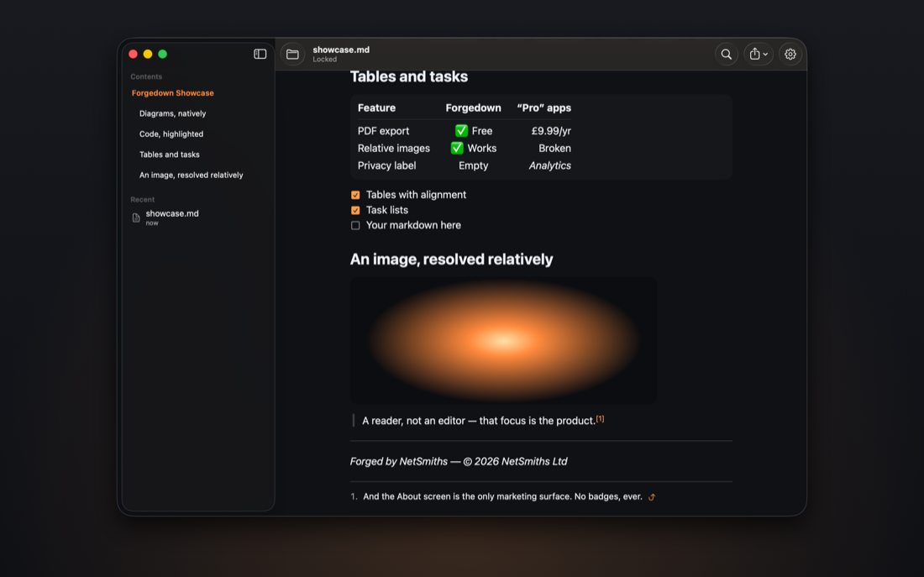
Task: Click the footnote text about the About screen
Action: [502, 497]
